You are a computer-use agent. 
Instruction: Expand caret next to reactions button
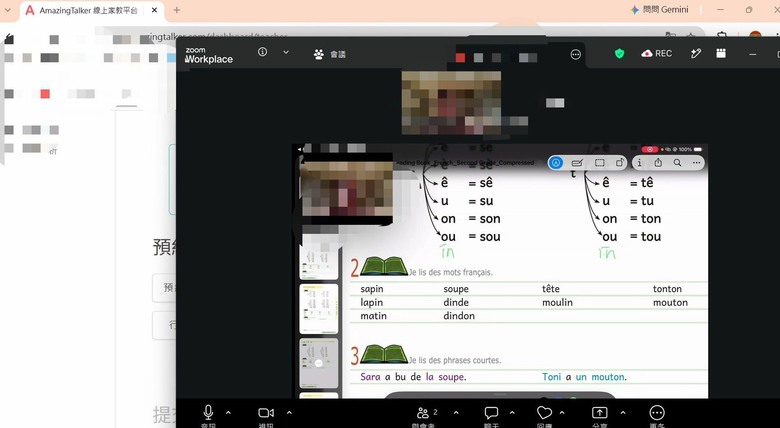[562, 413]
